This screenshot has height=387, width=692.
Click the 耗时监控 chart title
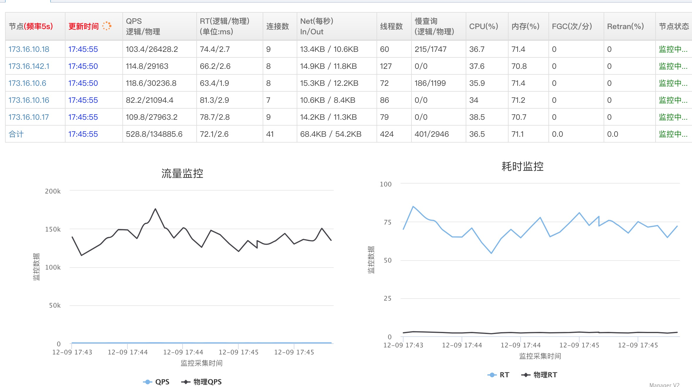coord(523,166)
